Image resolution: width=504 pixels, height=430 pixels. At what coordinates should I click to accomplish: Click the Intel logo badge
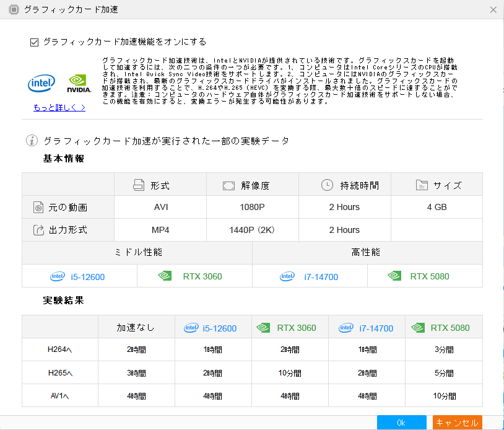41,82
